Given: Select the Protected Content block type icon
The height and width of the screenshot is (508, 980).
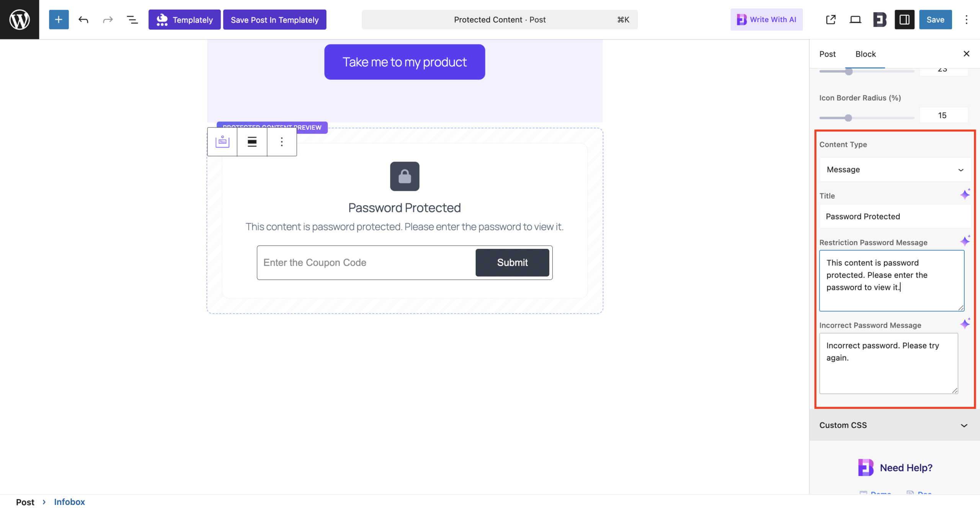Looking at the screenshot, I should coord(222,142).
